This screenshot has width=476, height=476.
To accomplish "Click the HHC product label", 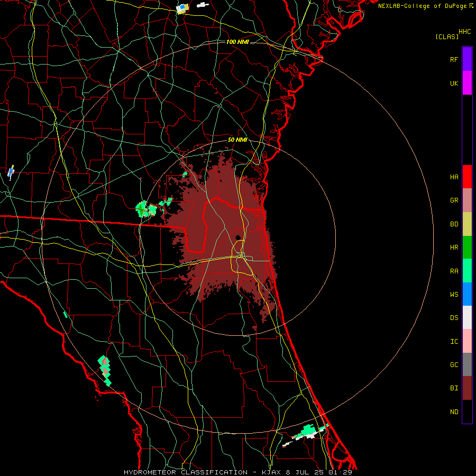I will tap(464, 32).
